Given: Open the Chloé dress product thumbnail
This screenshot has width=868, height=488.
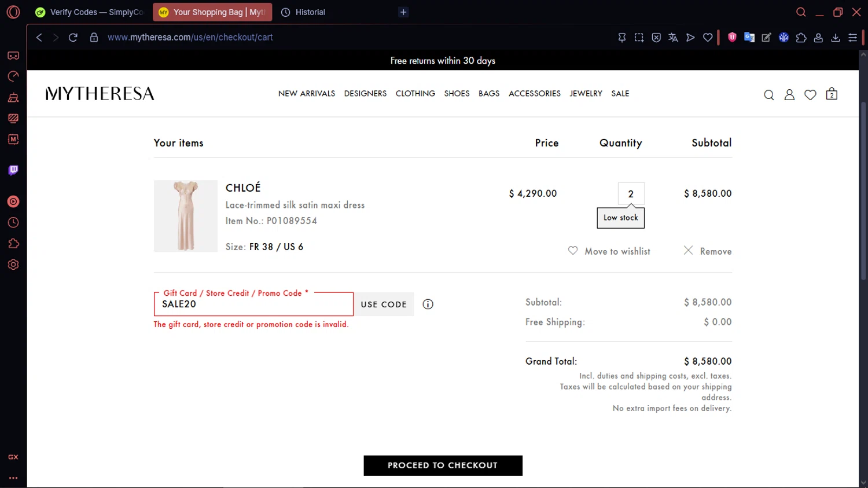Looking at the screenshot, I should [186, 216].
